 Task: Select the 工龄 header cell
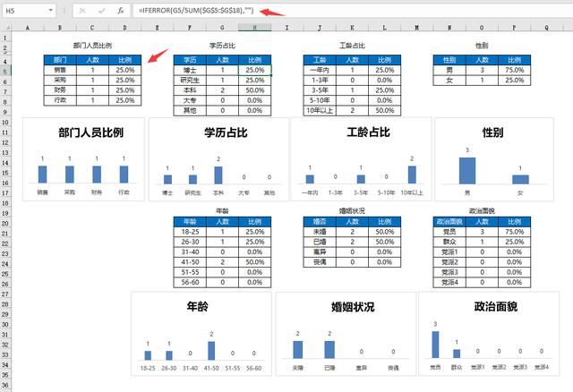pyautogui.click(x=320, y=60)
